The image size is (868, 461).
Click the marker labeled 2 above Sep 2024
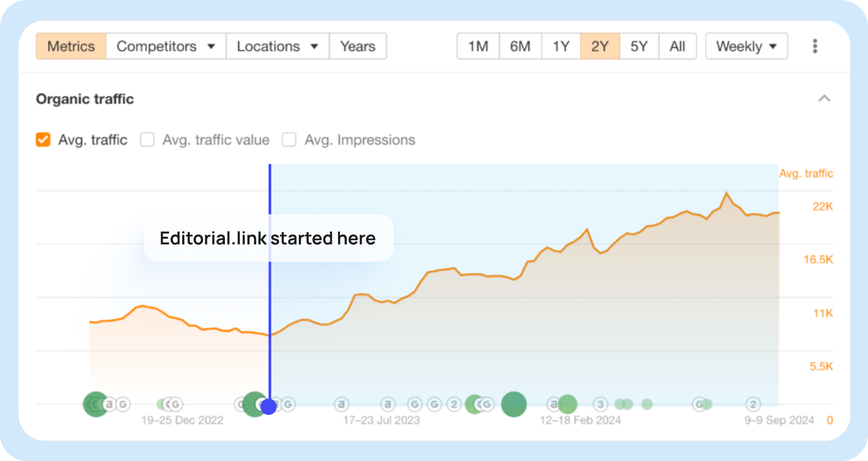(753, 404)
